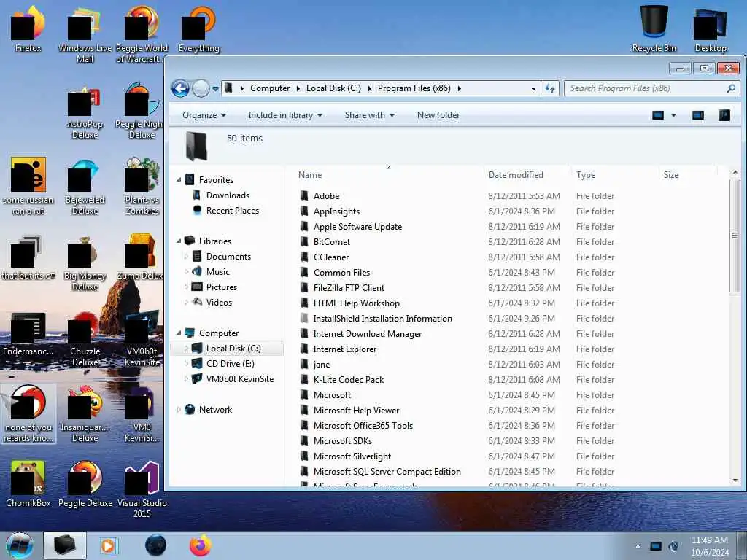747x560 pixels.
Task: Click the Windows Explorer taskbar button
Action: [x=65, y=545]
